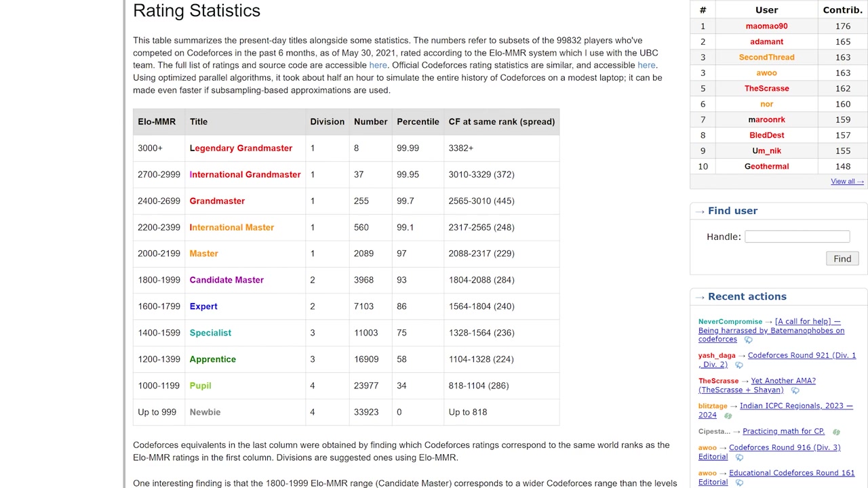Open blitztage user link
868x488 pixels.
pos(713,405)
